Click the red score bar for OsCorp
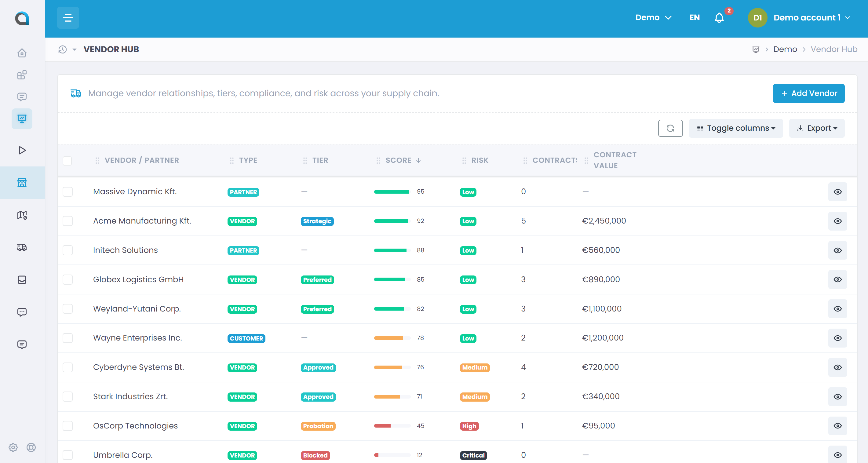 [392, 426]
